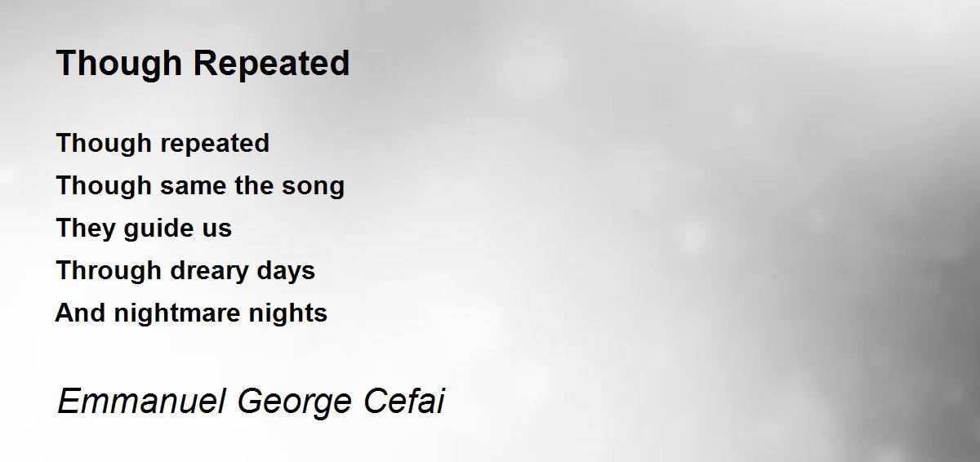Viewport: 980px width, 462px height.
Task: Click the name 'Emmanuel' in author line
Action: coord(143,402)
